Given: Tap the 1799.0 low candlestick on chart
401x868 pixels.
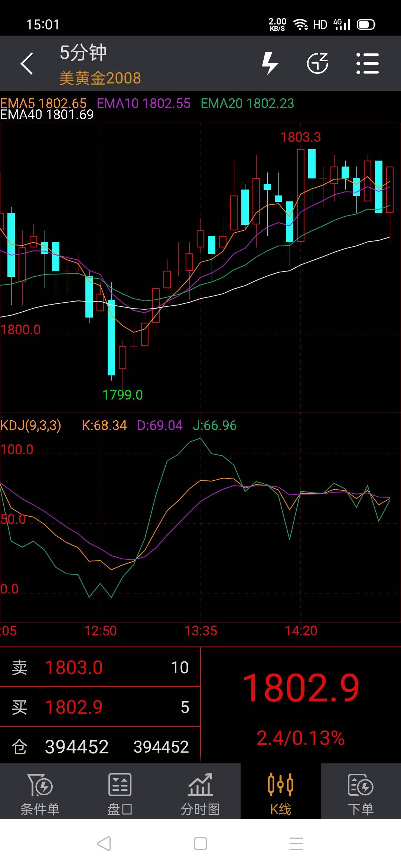Looking at the screenshot, I should (111, 338).
